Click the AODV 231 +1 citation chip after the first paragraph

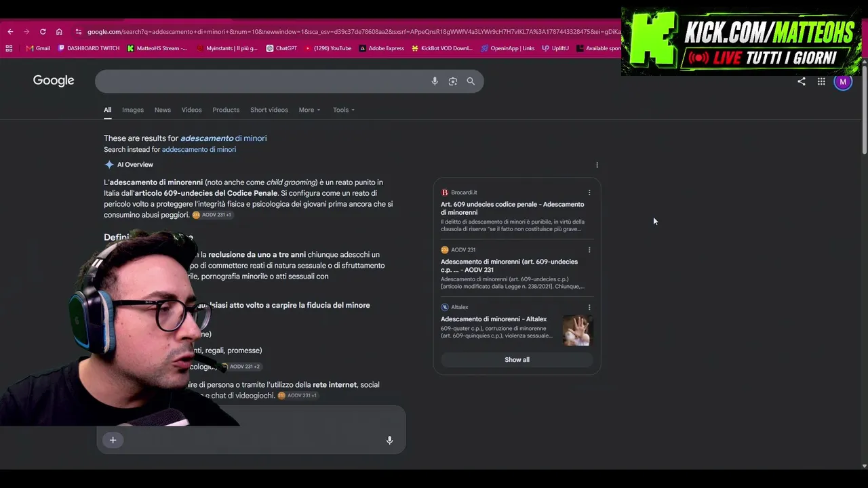[x=212, y=215]
